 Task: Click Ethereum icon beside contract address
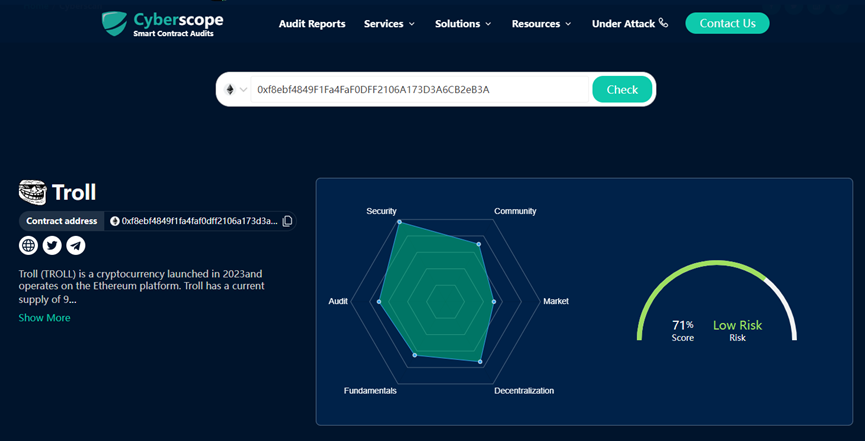click(x=115, y=221)
